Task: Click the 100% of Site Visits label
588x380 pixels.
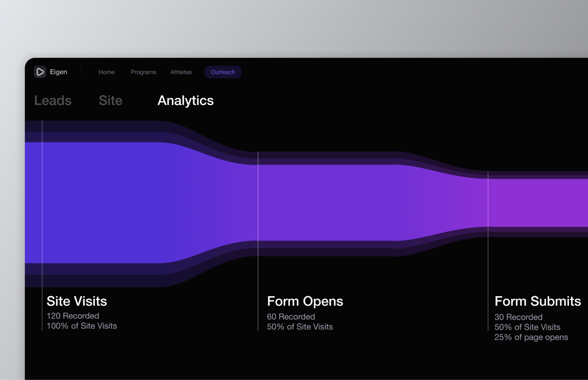Action: click(x=82, y=326)
